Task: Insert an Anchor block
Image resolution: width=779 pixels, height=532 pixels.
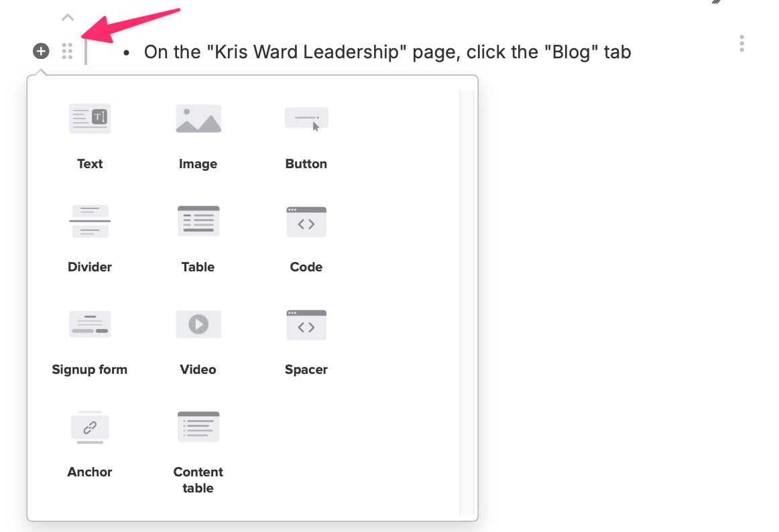Action: 90,442
